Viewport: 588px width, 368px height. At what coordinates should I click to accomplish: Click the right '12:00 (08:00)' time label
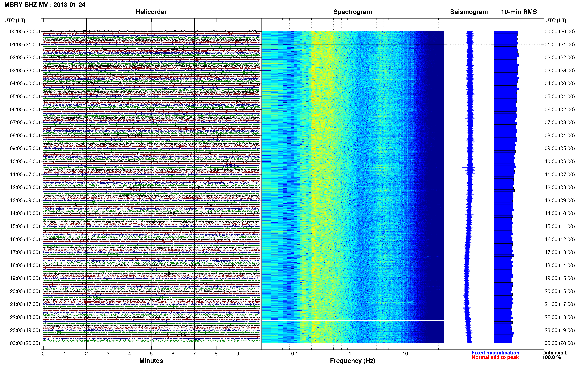pos(560,187)
